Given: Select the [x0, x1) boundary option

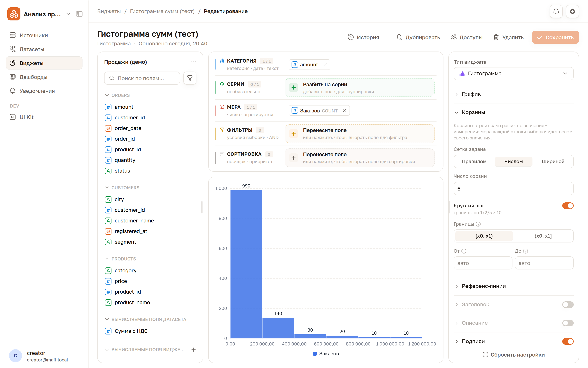Looking at the screenshot, I should pos(484,236).
